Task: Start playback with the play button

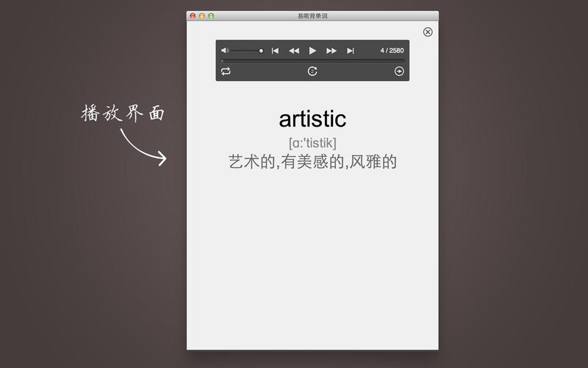Action: pos(312,51)
